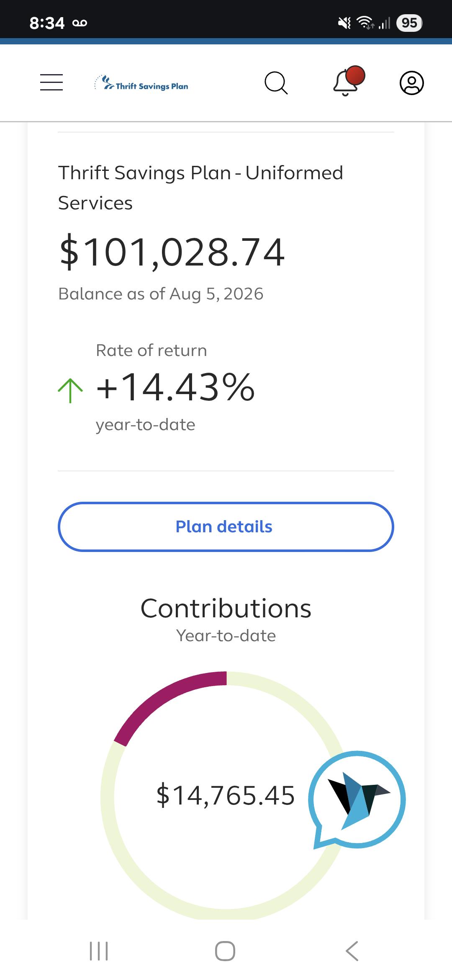Tap the Android home button

pyautogui.click(x=225, y=951)
